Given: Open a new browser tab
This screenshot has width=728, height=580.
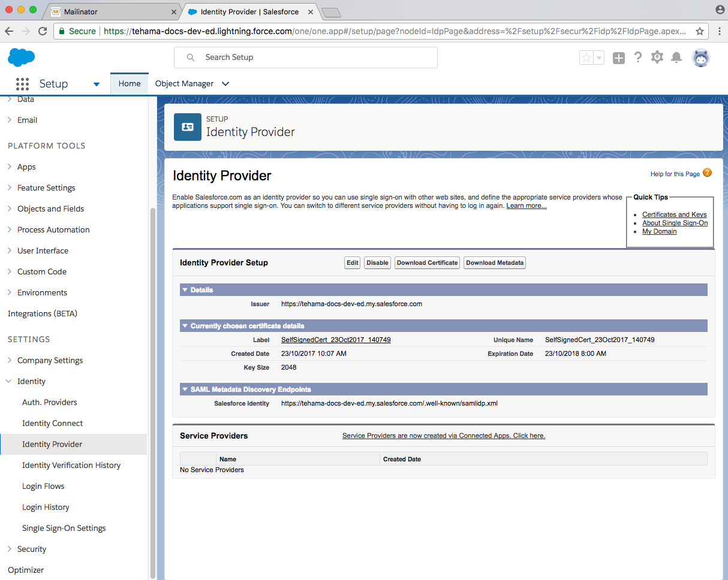Looking at the screenshot, I should pyautogui.click(x=331, y=13).
